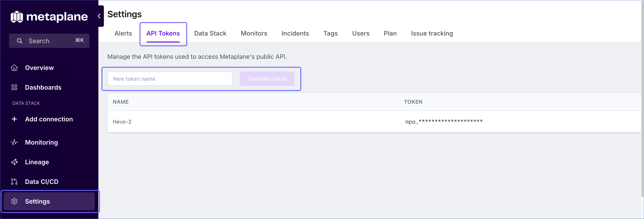The height and width of the screenshot is (219, 644).
Task: Click the NAME column header
Action: (121, 102)
